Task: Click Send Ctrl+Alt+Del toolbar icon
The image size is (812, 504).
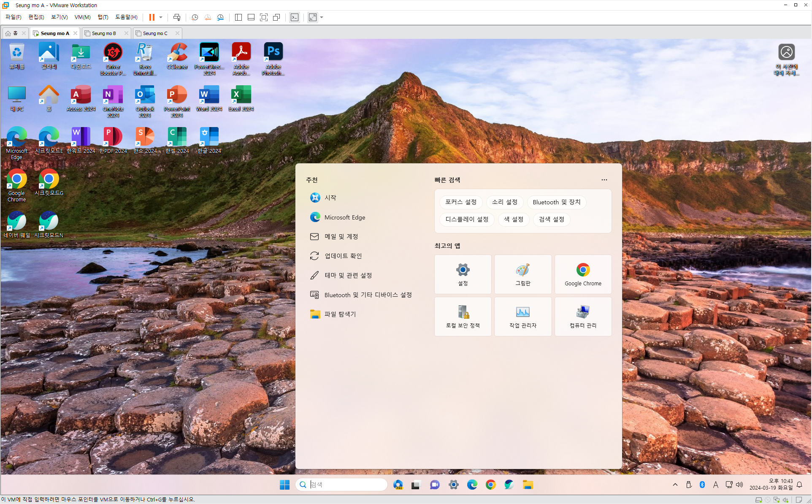Action: (177, 17)
